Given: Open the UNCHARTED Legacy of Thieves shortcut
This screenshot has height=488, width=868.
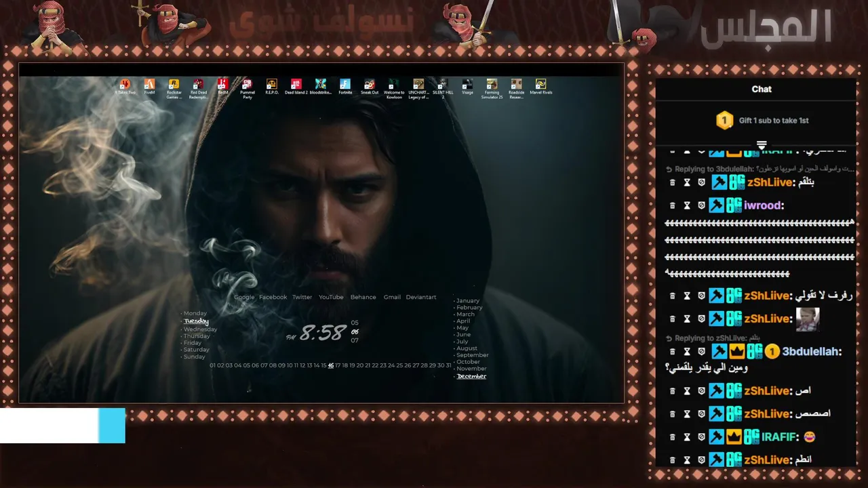Looking at the screenshot, I should coord(418,88).
